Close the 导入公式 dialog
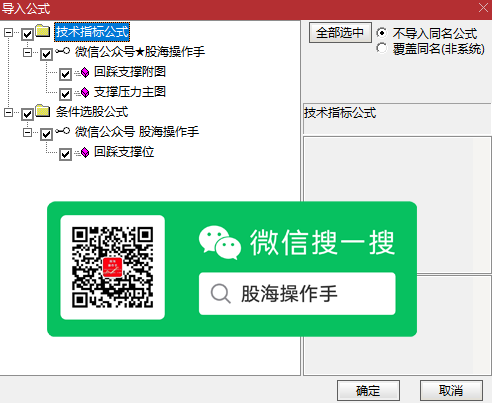Screen dimensions: 492x403 (x=483, y=8)
